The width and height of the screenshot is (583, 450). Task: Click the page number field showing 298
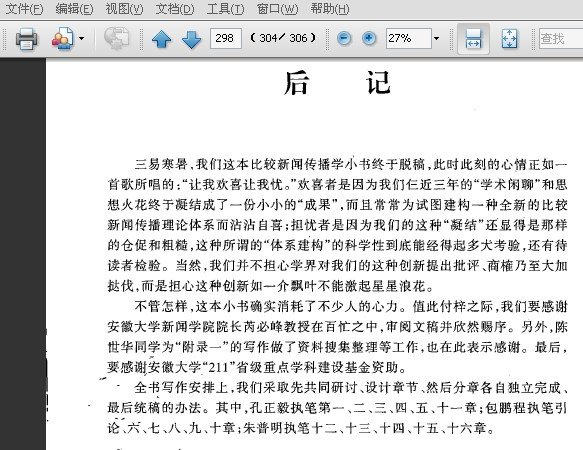226,38
